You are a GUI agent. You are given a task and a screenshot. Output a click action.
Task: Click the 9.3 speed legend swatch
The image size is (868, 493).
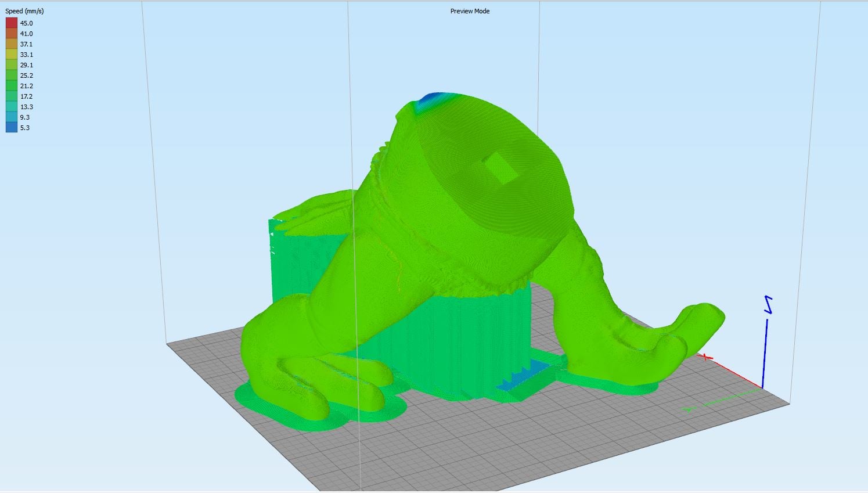pos(12,117)
